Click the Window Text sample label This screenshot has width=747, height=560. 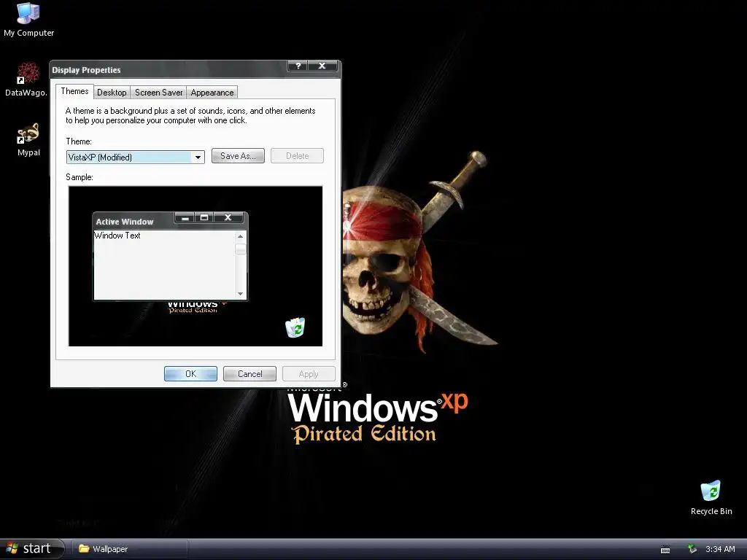pyautogui.click(x=117, y=236)
